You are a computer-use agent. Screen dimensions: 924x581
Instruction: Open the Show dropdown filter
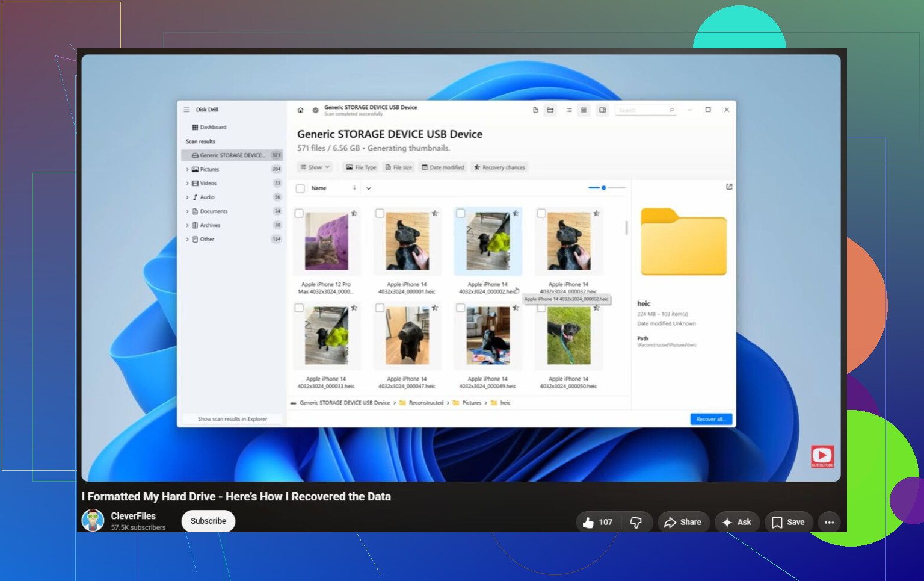(315, 167)
